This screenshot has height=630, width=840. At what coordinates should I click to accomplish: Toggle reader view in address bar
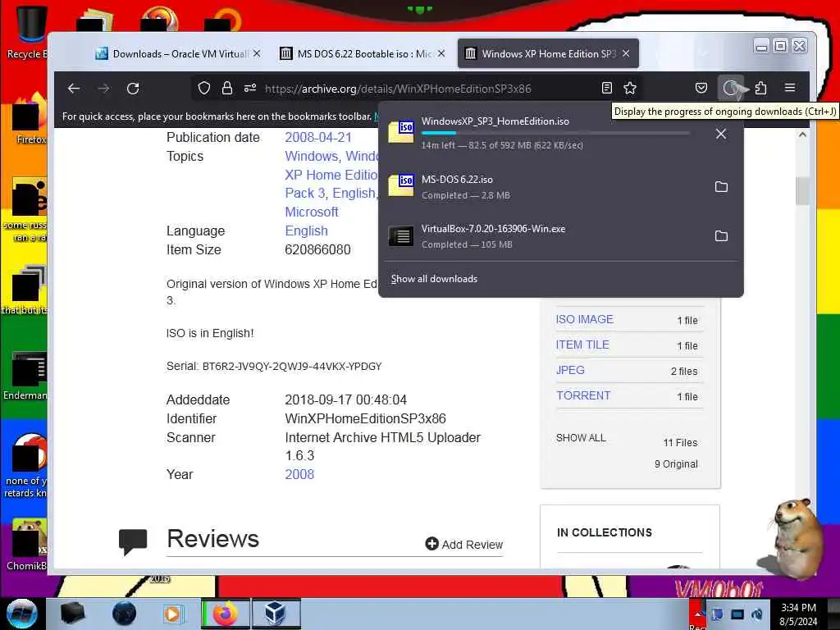pyautogui.click(x=606, y=89)
